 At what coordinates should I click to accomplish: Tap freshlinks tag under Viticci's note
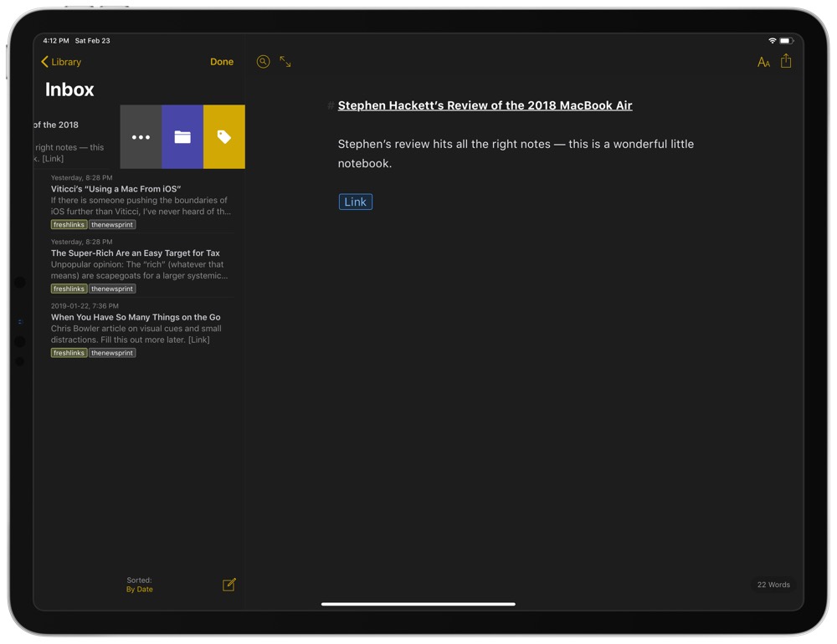click(x=69, y=225)
